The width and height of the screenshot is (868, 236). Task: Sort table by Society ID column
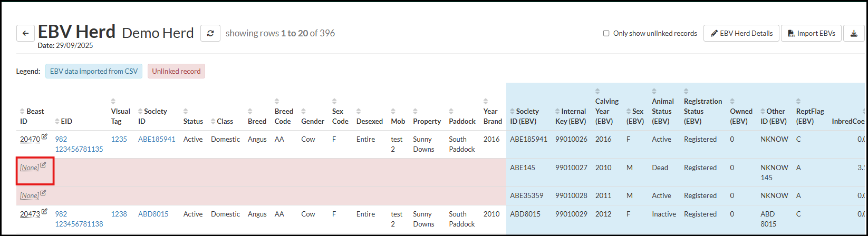[x=140, y=111]
